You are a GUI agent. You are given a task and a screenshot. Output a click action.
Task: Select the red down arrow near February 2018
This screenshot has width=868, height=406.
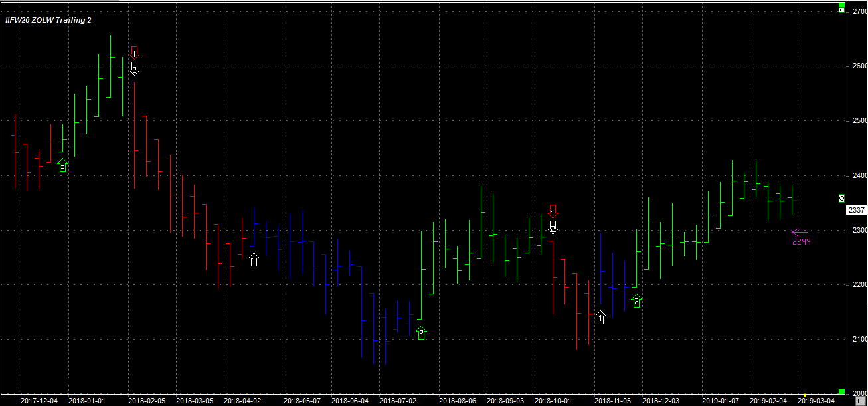(134, 51)
